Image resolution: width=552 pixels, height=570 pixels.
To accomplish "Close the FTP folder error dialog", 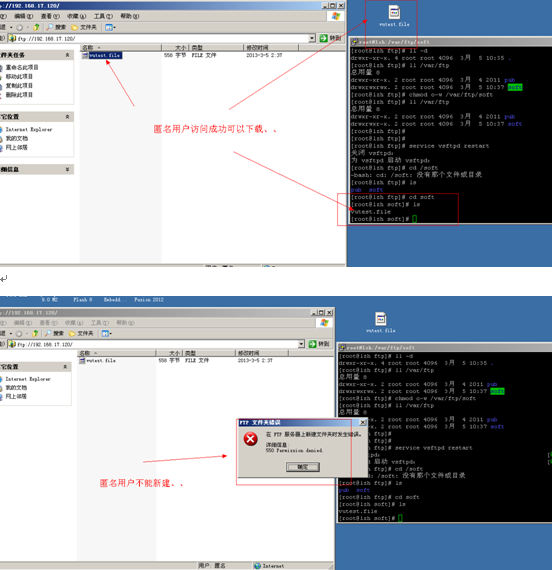I will tap(363, 422).
